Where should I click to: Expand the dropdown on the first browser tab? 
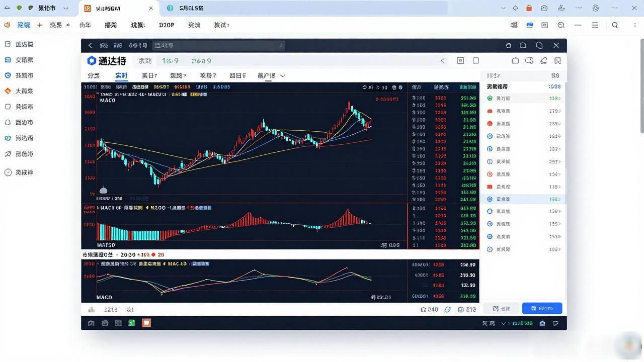click(66, 8)
